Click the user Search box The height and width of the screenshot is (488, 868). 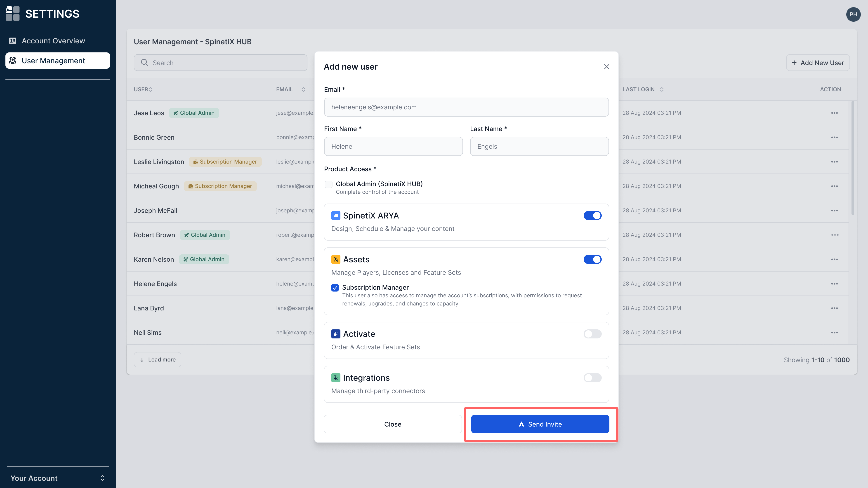coord(220,63)
